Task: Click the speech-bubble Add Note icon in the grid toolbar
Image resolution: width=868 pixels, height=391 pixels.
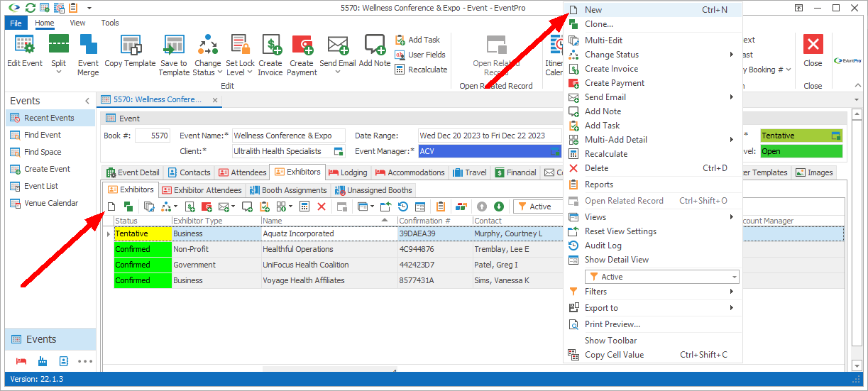Action: pos(246,206)
